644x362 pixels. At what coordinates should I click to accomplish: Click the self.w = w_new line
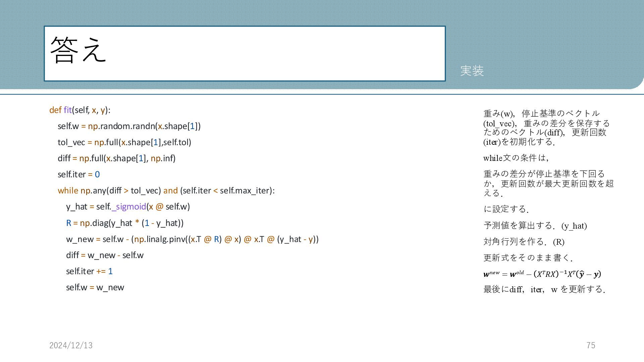pos(95,287)
